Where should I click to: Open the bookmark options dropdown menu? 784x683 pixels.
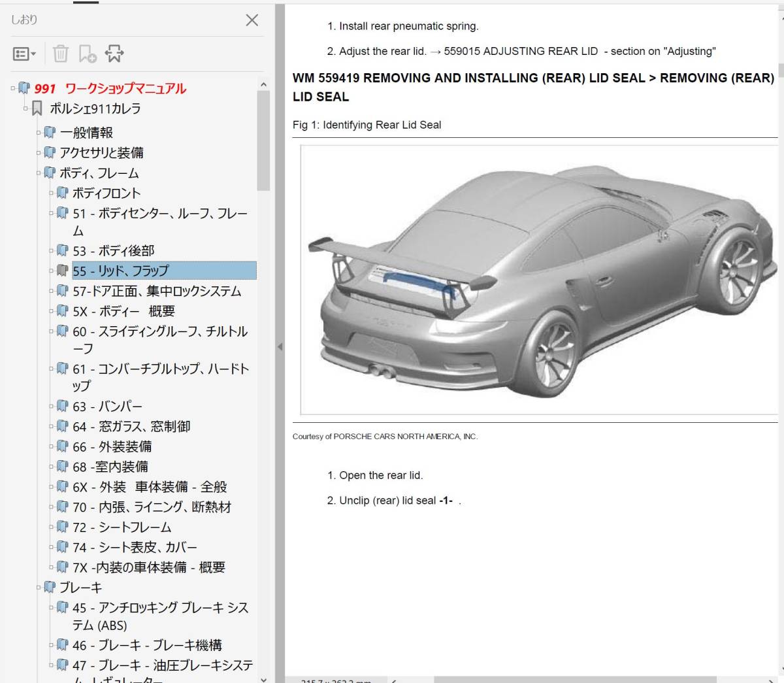click(25, 54)
